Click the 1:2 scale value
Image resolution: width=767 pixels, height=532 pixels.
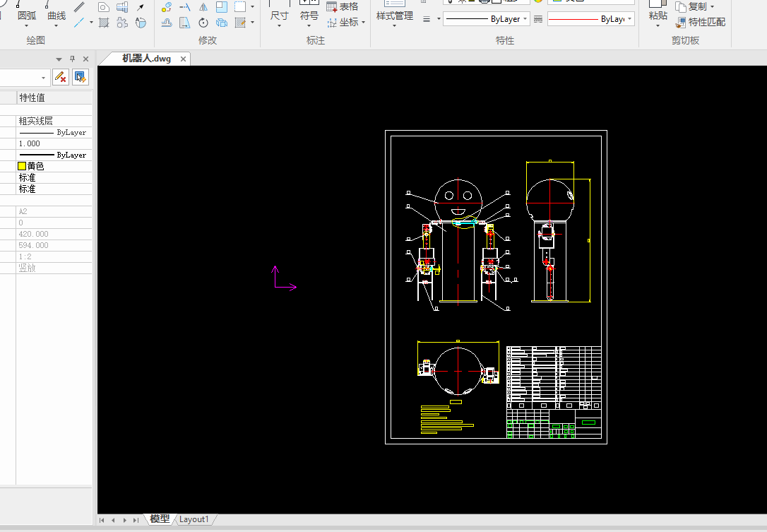(x=54, y=256)
